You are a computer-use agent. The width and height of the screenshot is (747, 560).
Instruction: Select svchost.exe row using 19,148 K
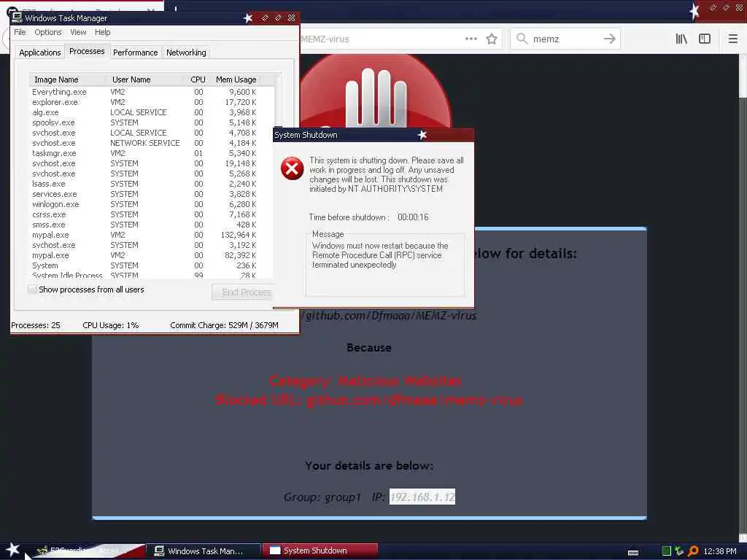point(151,163)
